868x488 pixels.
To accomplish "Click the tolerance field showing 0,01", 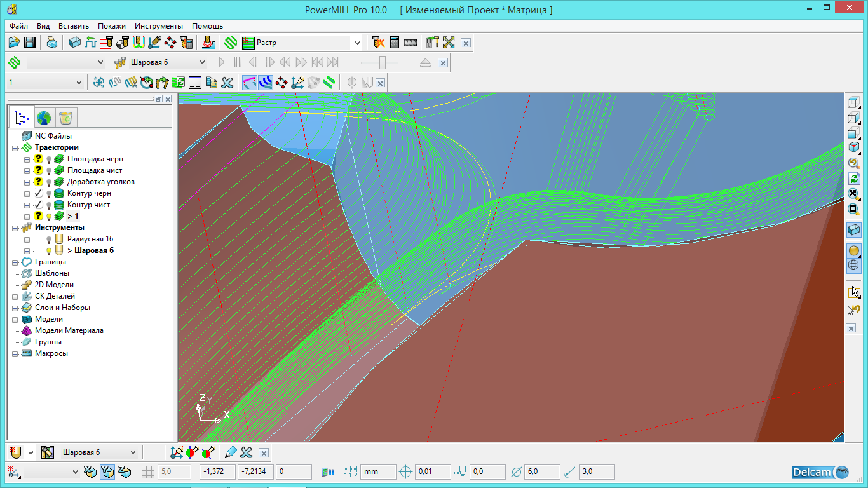I will pyautogui.click(x=432, y=472).
